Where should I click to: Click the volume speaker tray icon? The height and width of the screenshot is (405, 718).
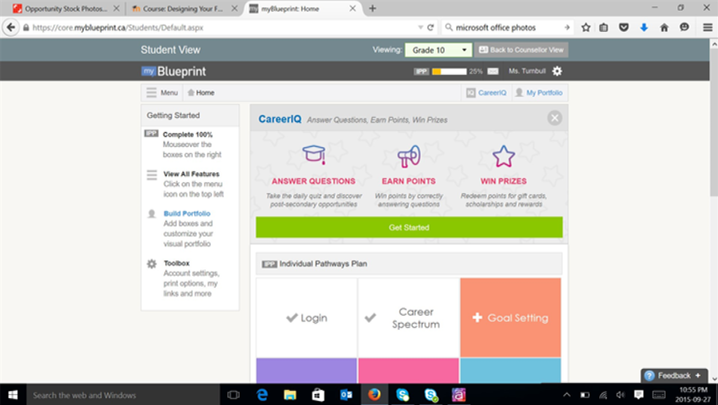620,394
